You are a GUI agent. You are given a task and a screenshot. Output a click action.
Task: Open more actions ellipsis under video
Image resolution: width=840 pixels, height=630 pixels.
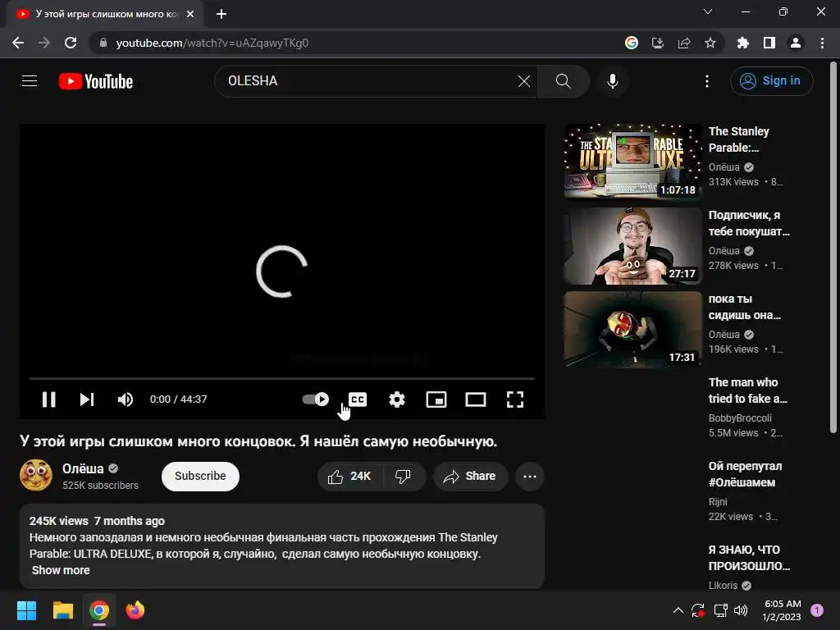530,476
